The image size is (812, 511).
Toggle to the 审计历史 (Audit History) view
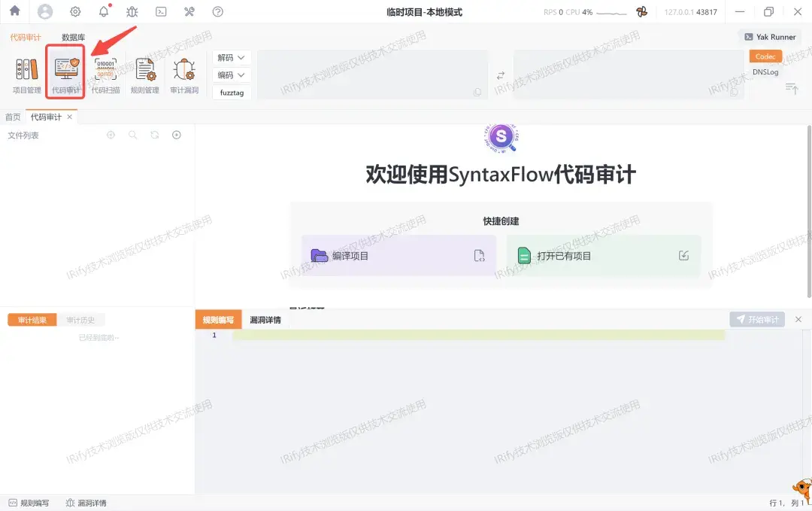coord(83,319)
